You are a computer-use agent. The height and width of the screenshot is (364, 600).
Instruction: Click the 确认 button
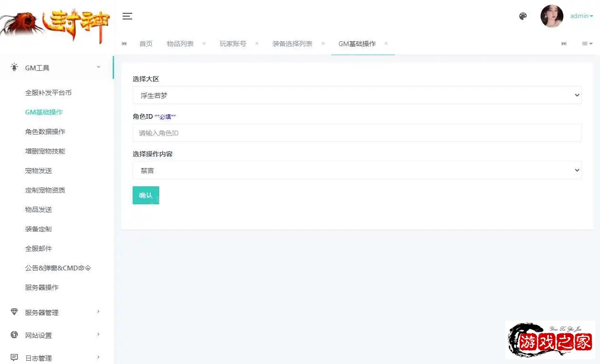145,195
